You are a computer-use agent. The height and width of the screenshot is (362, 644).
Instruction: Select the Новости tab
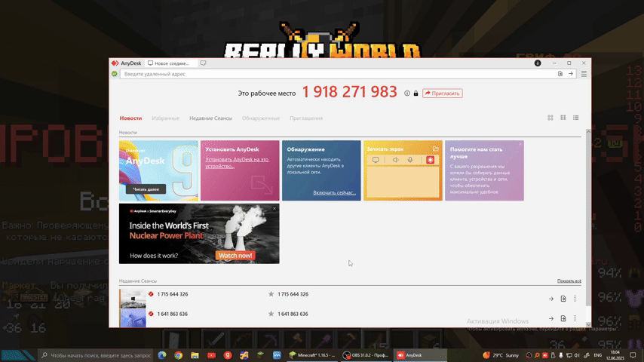(130, 118)
